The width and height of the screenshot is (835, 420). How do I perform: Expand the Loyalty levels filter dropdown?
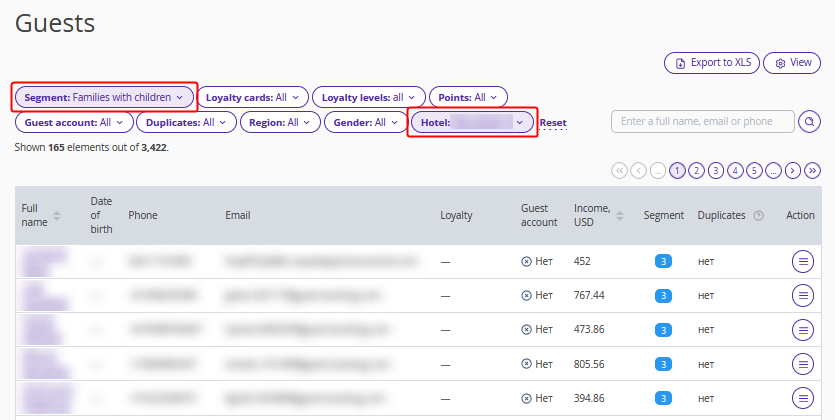[x=369, y=97]
